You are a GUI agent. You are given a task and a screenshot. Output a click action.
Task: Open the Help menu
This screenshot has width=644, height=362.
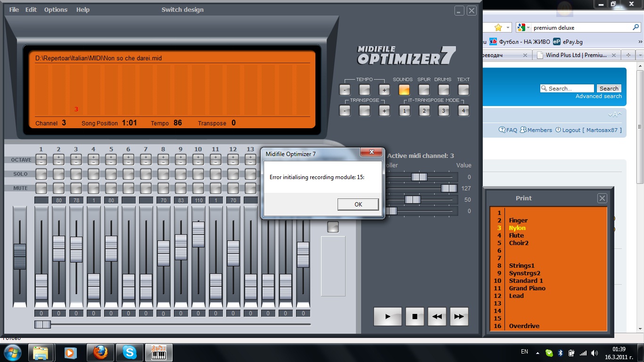click(x=83, y=9)
